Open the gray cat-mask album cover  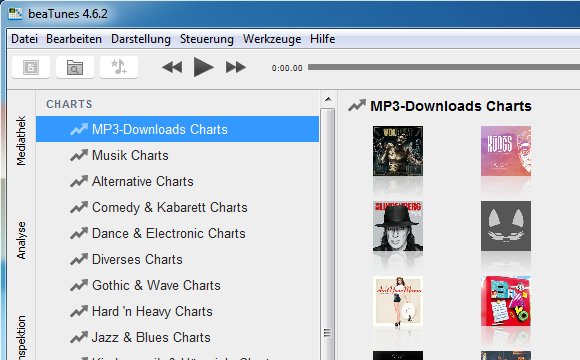[x=506, y=226]
